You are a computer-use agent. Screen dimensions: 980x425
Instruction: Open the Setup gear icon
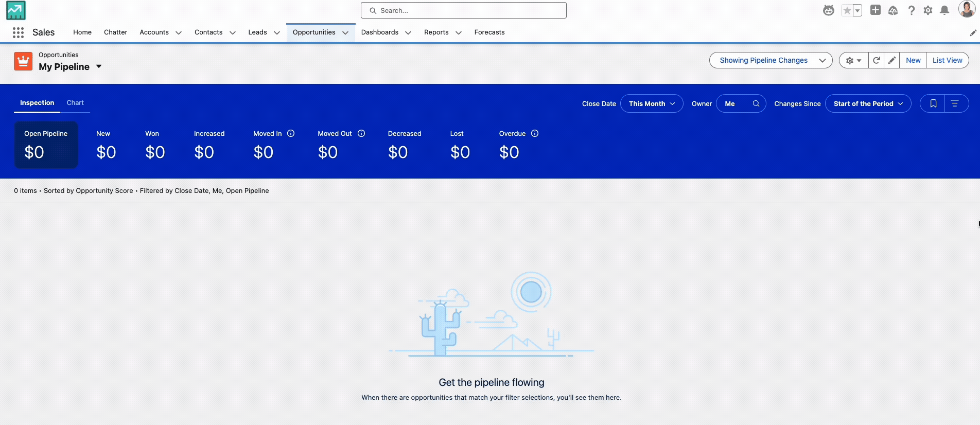(x=928, y=10)
